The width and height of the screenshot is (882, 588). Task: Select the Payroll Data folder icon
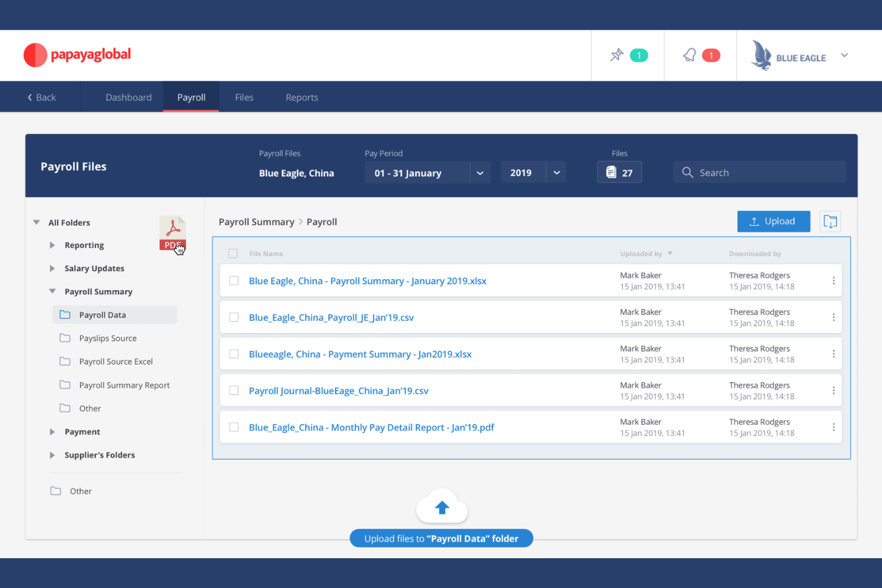coord(65,315)
